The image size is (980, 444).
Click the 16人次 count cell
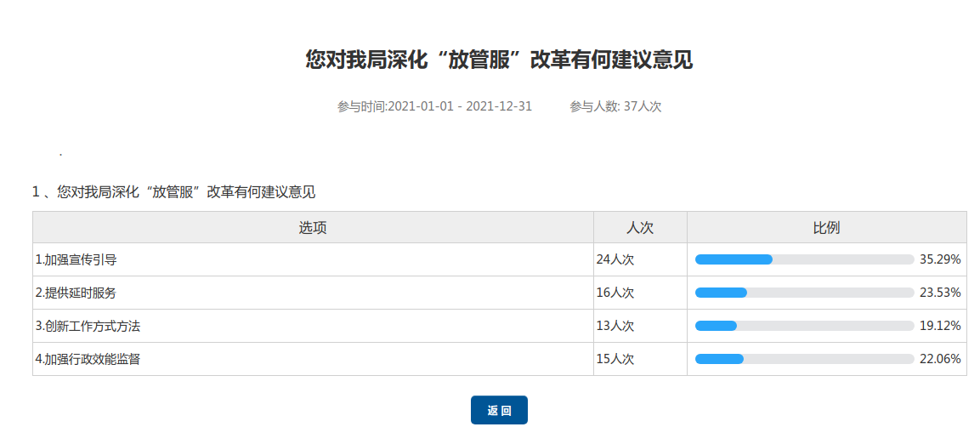pyautogui.click(x=615, y=293)
